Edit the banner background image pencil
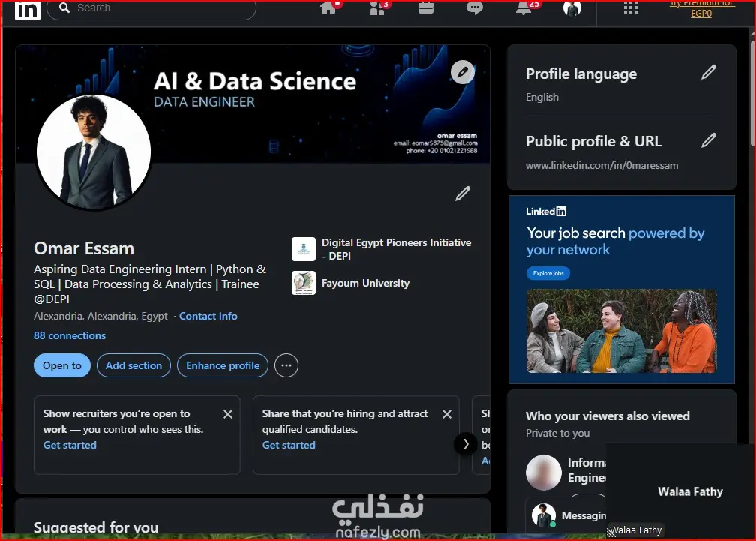The width and height of the screenshot is (756, 541). (x=462, y=72)
